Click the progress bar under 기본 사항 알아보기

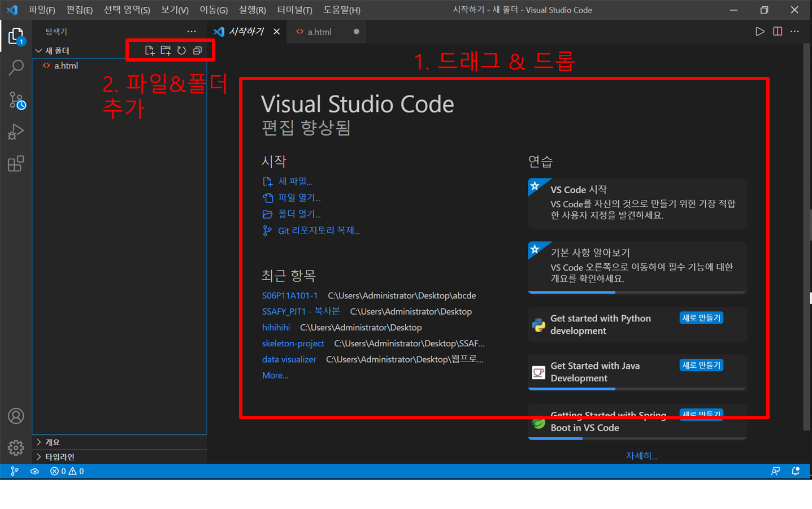[637, 292]
